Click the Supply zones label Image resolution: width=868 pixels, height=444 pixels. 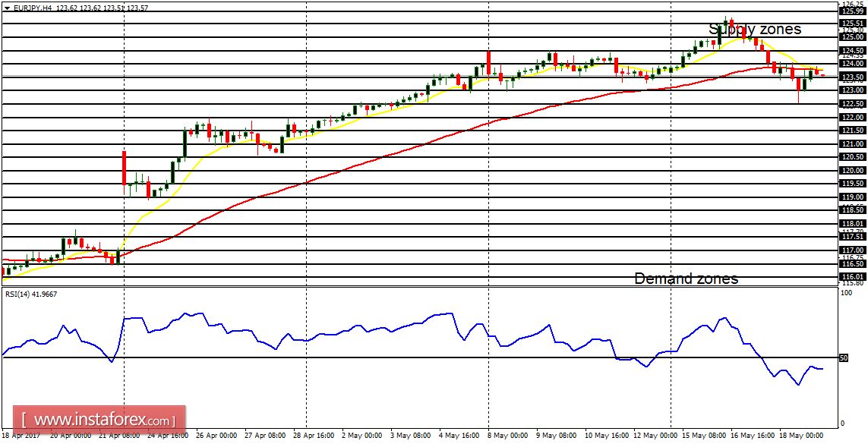(756, 29)
